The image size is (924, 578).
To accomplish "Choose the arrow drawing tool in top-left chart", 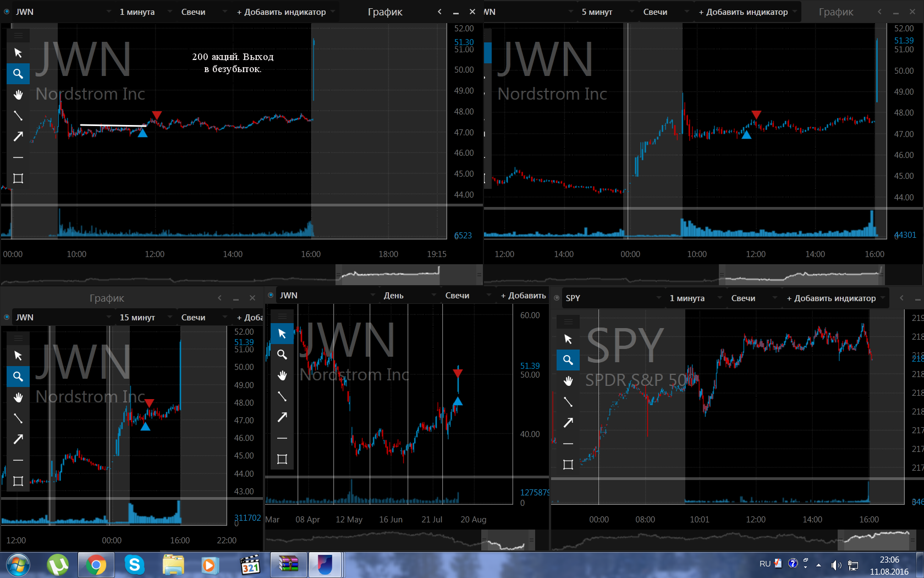I will (18, 136).
